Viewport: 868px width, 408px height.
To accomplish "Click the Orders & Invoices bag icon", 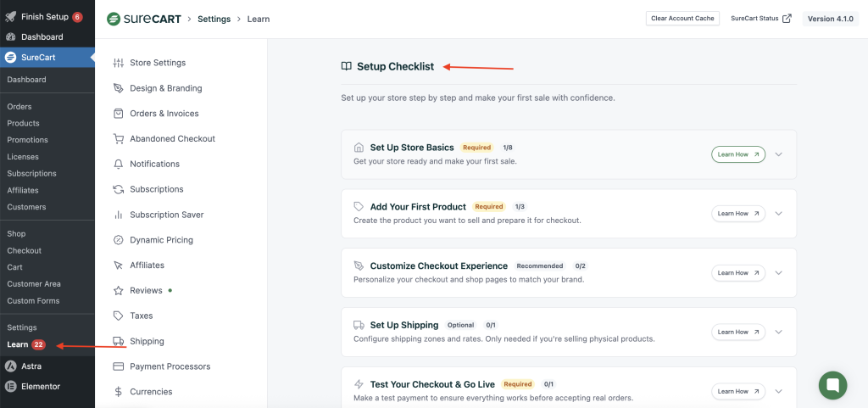I will pyautogui.click(x=118, y=114).
